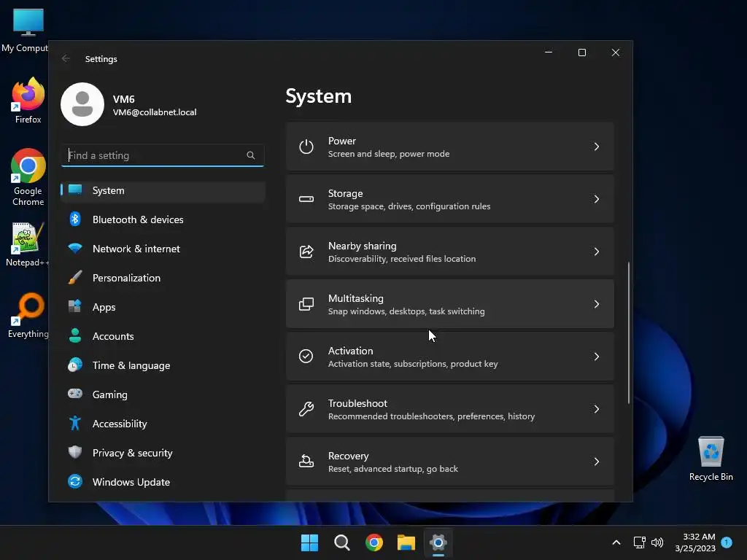Click the Privacy shield icon

(75, 452)
